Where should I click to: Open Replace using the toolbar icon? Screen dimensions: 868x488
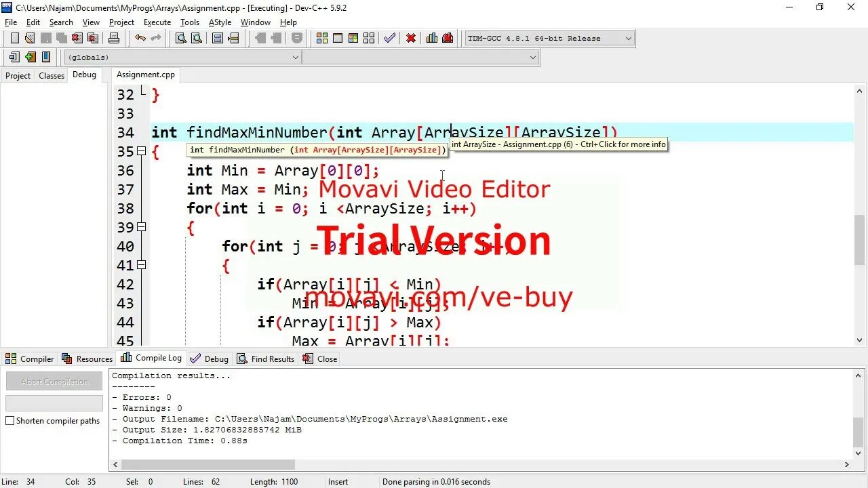tap(197, 38)
